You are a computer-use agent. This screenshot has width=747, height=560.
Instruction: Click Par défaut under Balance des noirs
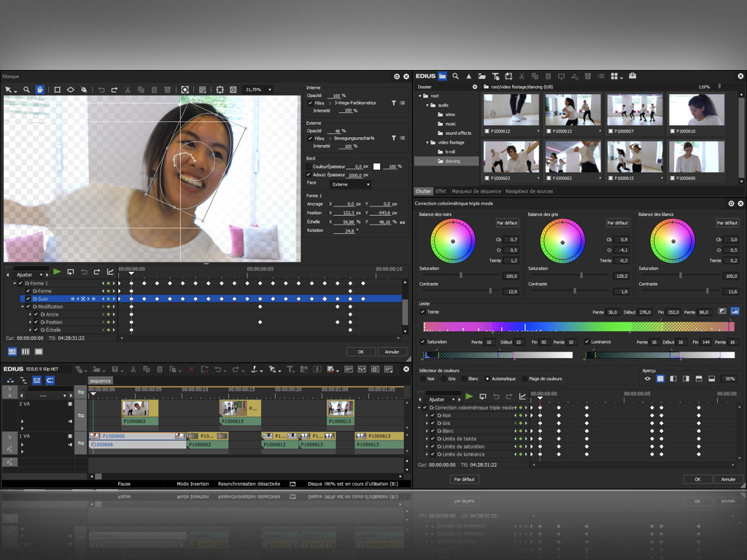[507, 223]
